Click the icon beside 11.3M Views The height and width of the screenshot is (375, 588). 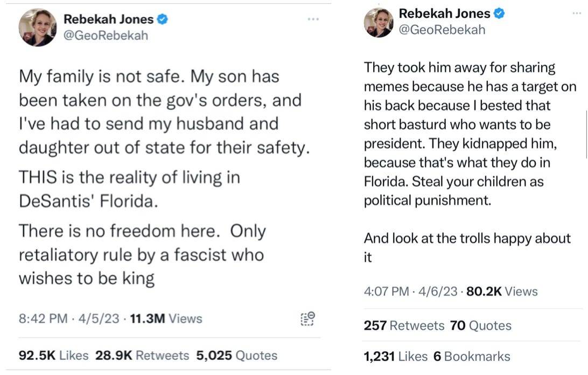(x=307, y=318)
